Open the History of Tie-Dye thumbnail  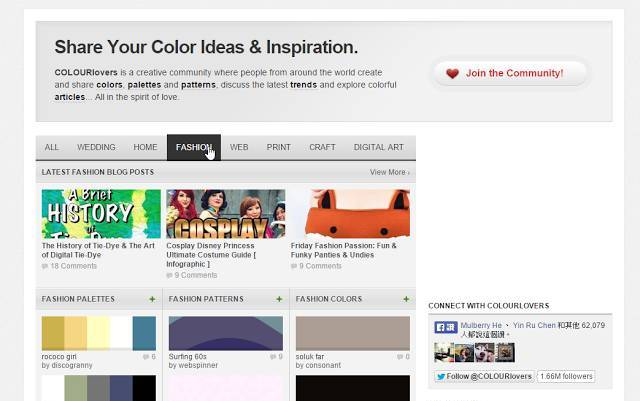coord(101,213)
